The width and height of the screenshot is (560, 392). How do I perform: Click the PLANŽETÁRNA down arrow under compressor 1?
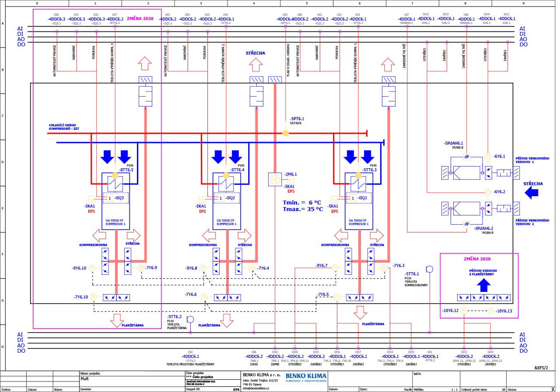coord(360,312)
